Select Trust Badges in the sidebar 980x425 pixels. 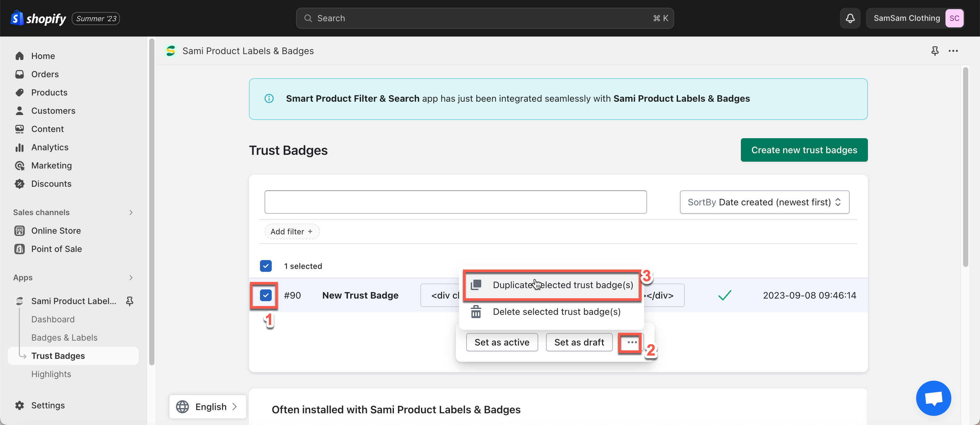(x=73, y=356)
